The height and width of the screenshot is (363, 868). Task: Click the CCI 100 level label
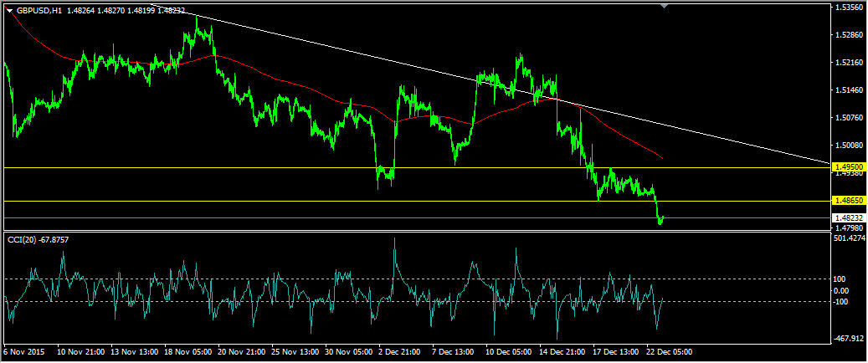pyautogui.click(x=840, y=279)
